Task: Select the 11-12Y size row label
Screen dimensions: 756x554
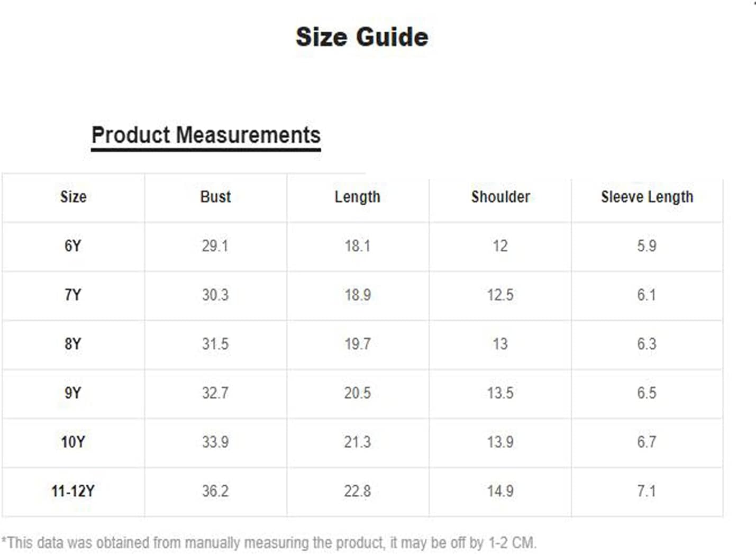Action: point(73,491)
